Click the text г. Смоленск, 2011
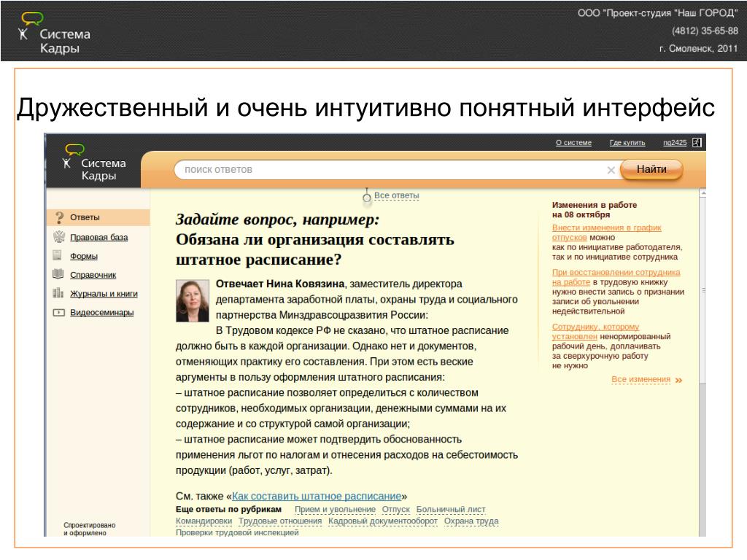 pos(698,49)
